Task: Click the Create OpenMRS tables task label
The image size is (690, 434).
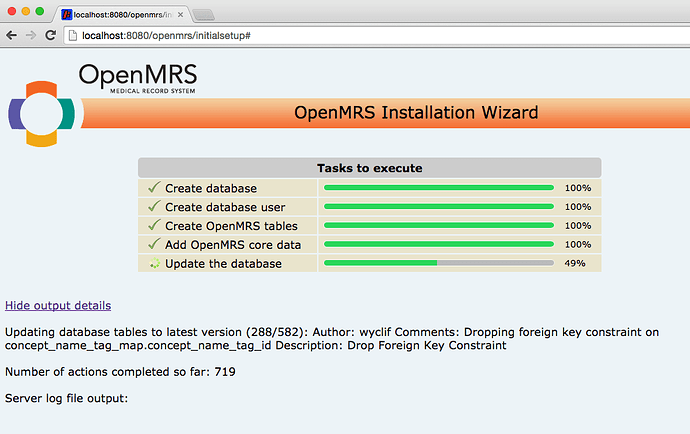Action: pyautogui.click(x=231, y=226)
